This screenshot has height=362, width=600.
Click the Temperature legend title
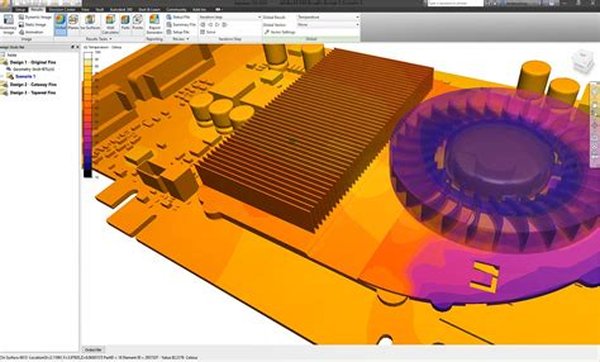(103, 47)
